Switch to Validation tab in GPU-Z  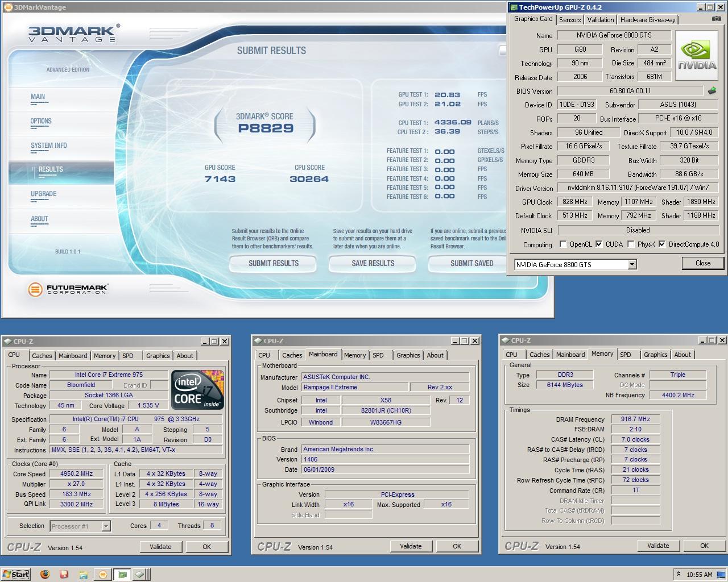pyautogui.click(x=601, y=19)
